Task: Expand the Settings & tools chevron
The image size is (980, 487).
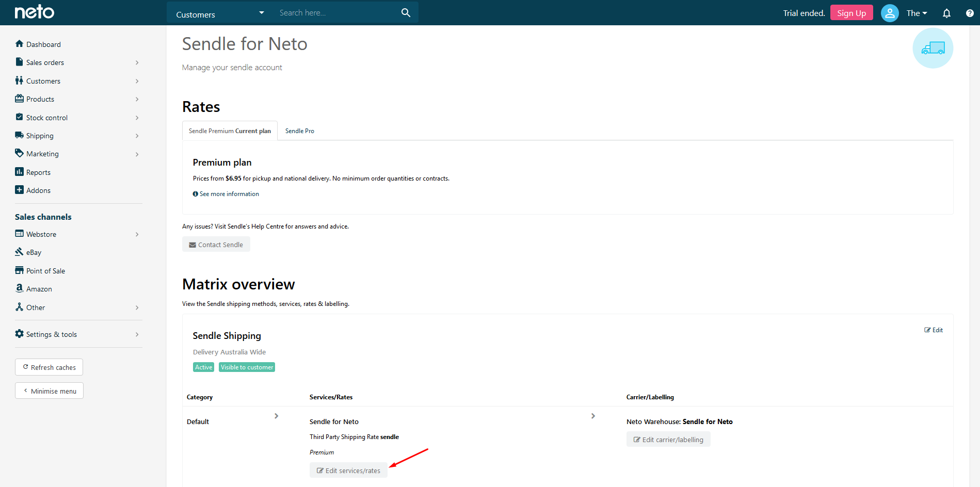Action: coord(137,334)
